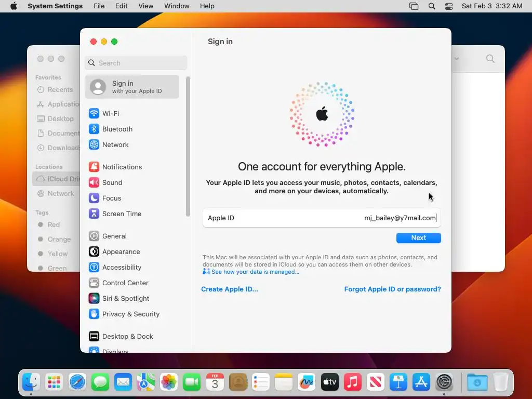Open the Window menu

tap(177, 6)
